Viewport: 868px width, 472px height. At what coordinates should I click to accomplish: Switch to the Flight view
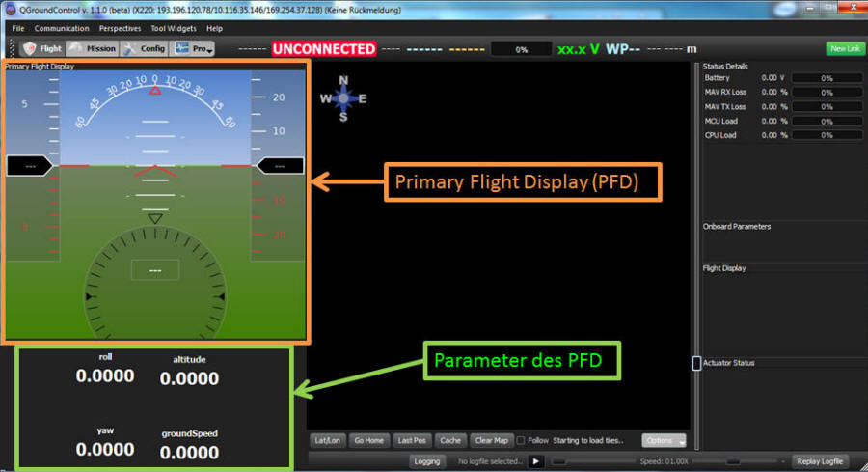point(43,49)
